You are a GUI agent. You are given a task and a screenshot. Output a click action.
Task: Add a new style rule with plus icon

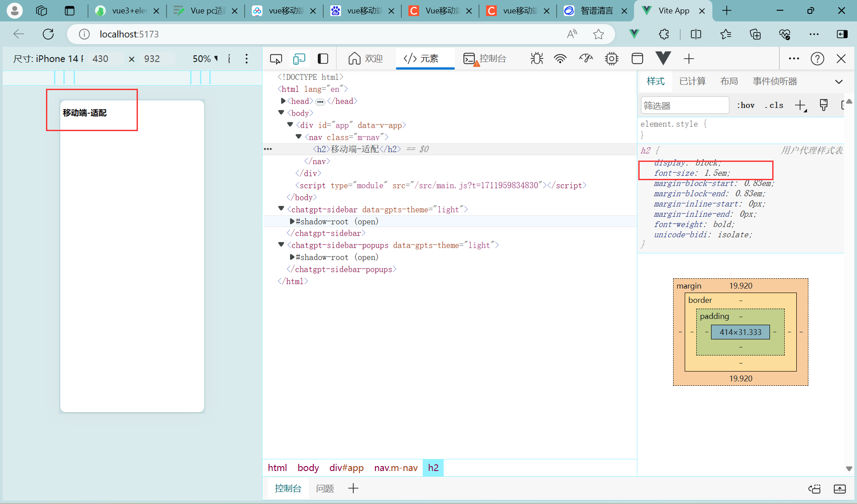coord(799,105)
